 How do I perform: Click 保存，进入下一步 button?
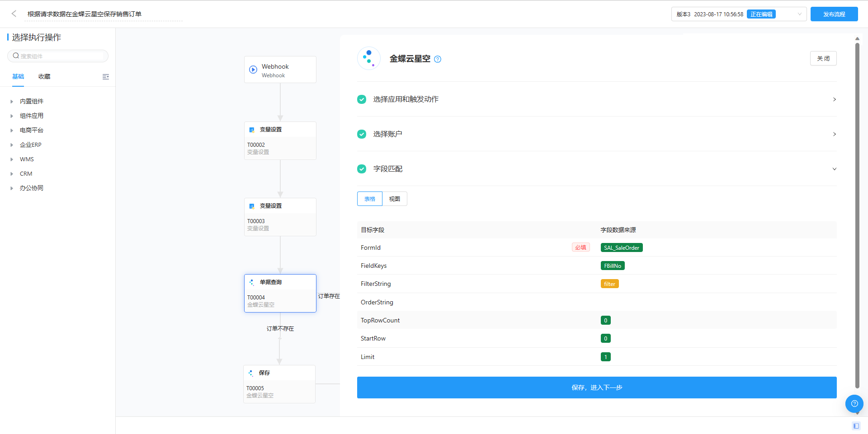pos(597,387)
